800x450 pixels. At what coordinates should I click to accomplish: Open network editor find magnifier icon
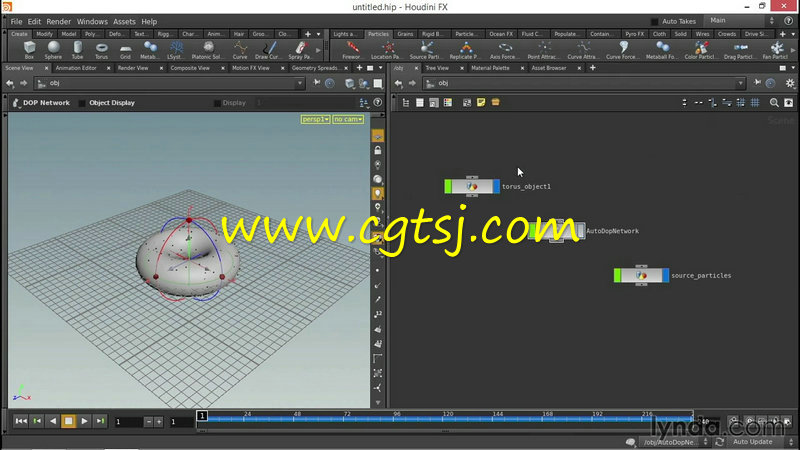[x=774, y=103]
